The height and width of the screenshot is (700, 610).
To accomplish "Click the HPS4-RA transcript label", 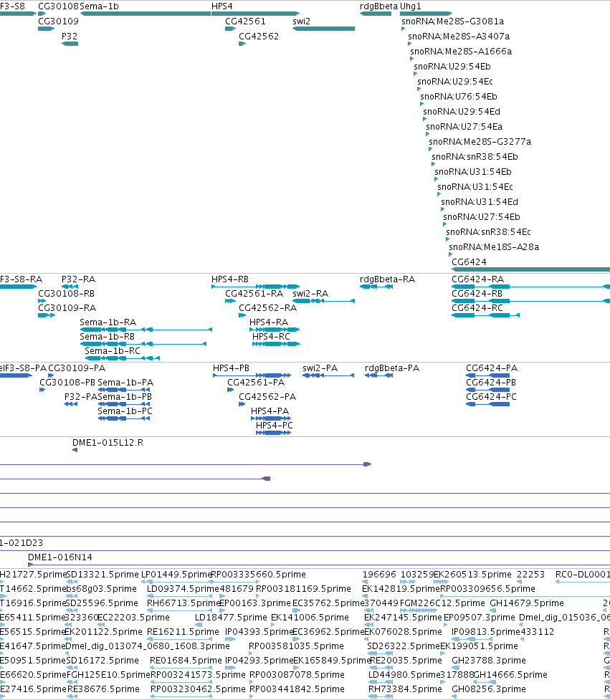I will (269, 322).
